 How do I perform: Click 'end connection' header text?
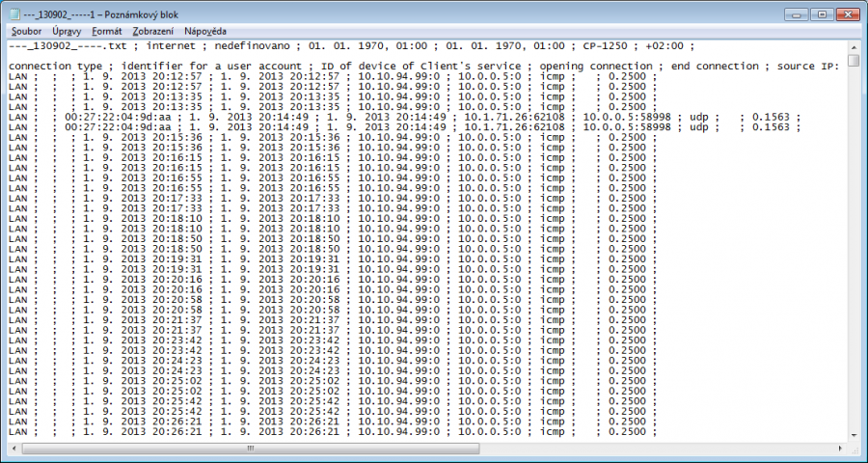(x=715, y=67)
